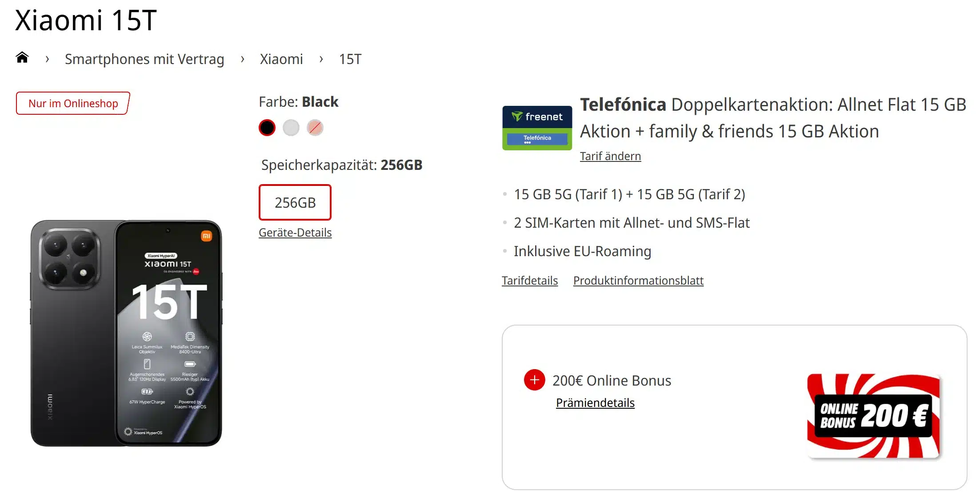Open the Produktinformationsblatt
This screenshot has height=499, width=980.
click(638, 281)
